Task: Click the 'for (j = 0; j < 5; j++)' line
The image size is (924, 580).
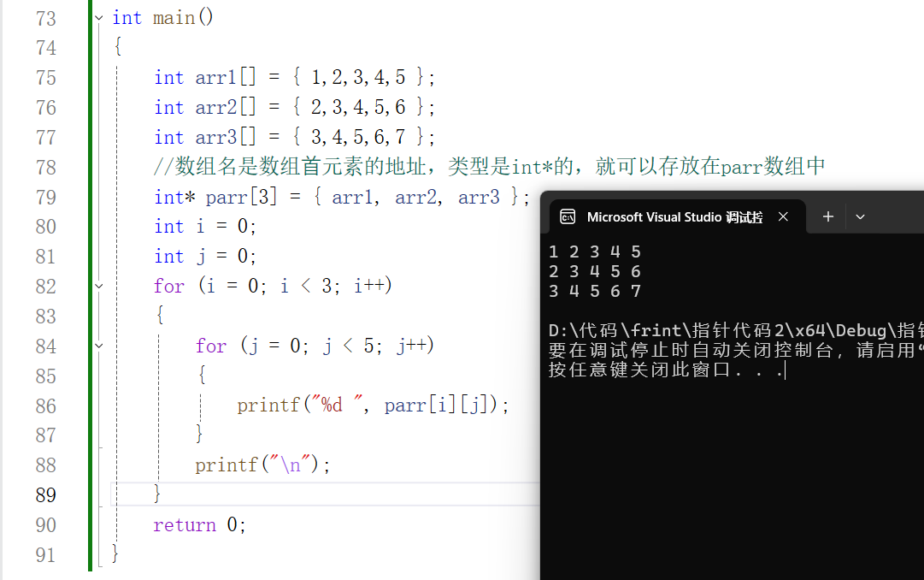Action: tap(315, 345)
